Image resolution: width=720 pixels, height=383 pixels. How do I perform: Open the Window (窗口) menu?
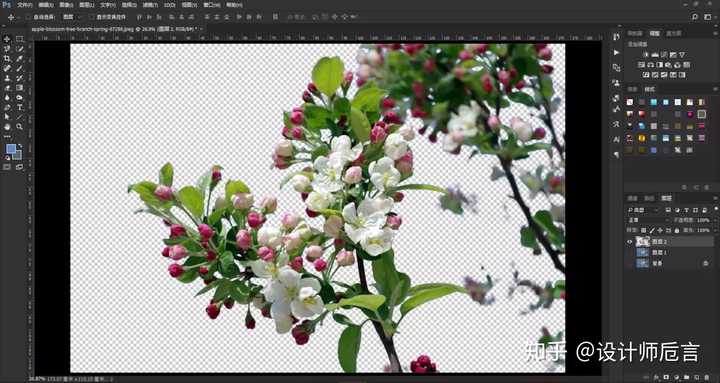(x=211, y=5)
